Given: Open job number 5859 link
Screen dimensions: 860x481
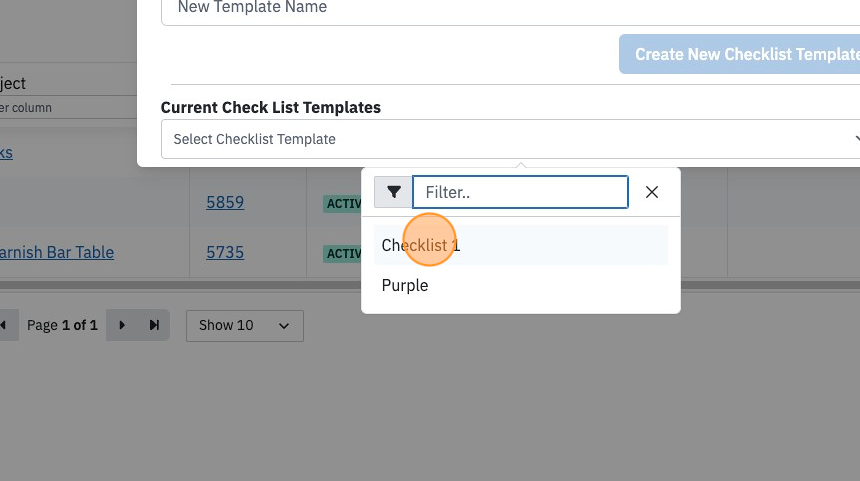Looking at the screenshot, I should [x=225, y=202].
